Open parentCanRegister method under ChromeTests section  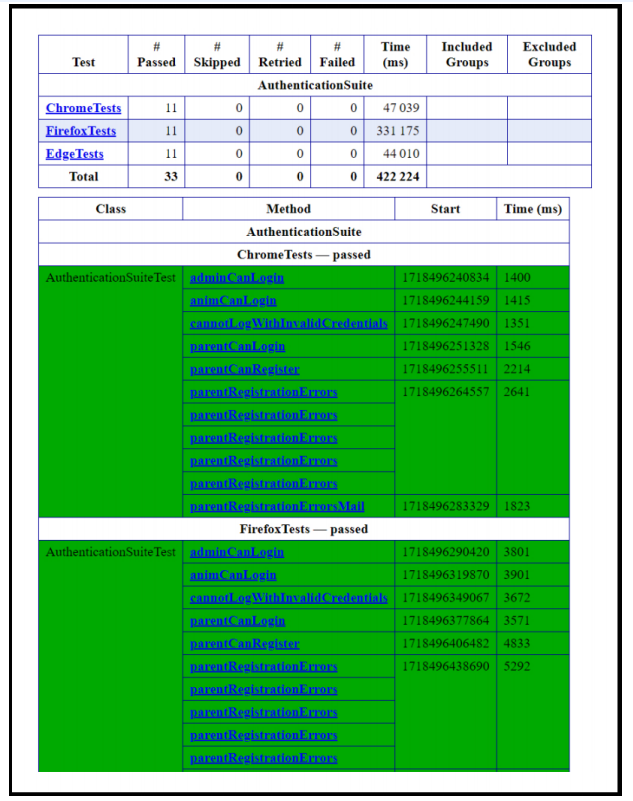(x=245, y=369)
